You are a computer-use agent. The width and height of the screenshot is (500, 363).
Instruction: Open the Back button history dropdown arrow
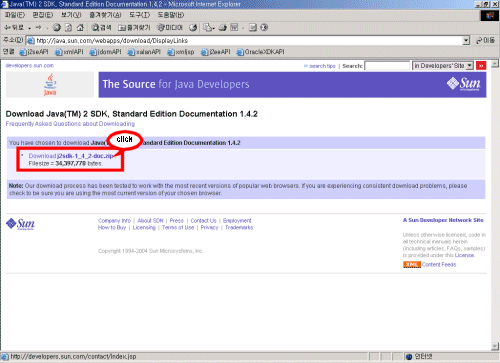[30, 28]
